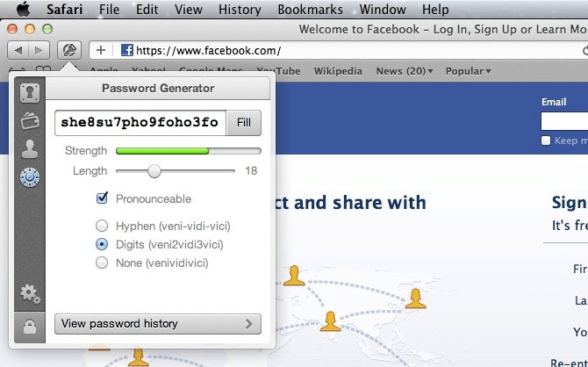Click the Password Generator title
Image resolution: width=588 pixels, height=367 pixels.
(158, 88)
